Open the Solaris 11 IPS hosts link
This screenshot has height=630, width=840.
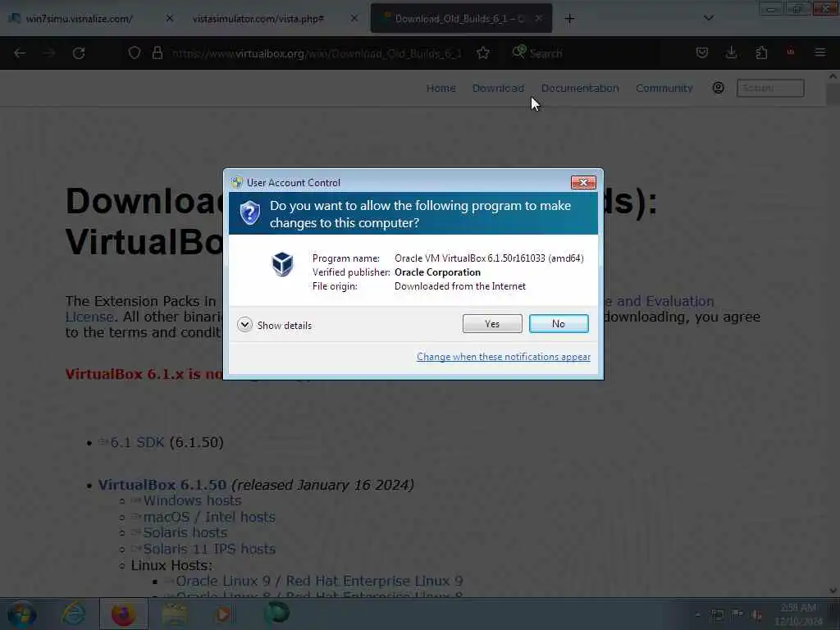tap(209, 549)
